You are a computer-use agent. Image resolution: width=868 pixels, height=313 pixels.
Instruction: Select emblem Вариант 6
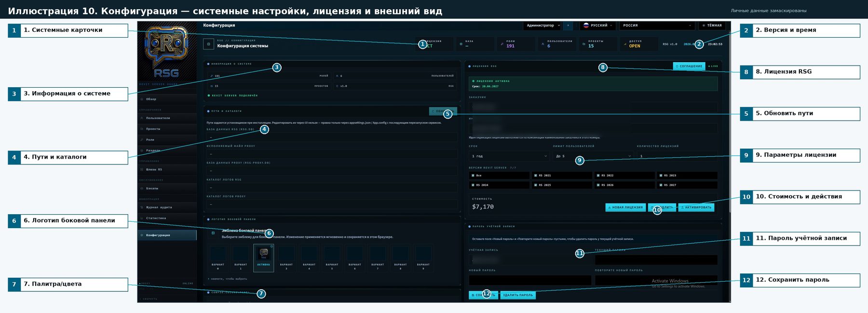click(355, 258)
